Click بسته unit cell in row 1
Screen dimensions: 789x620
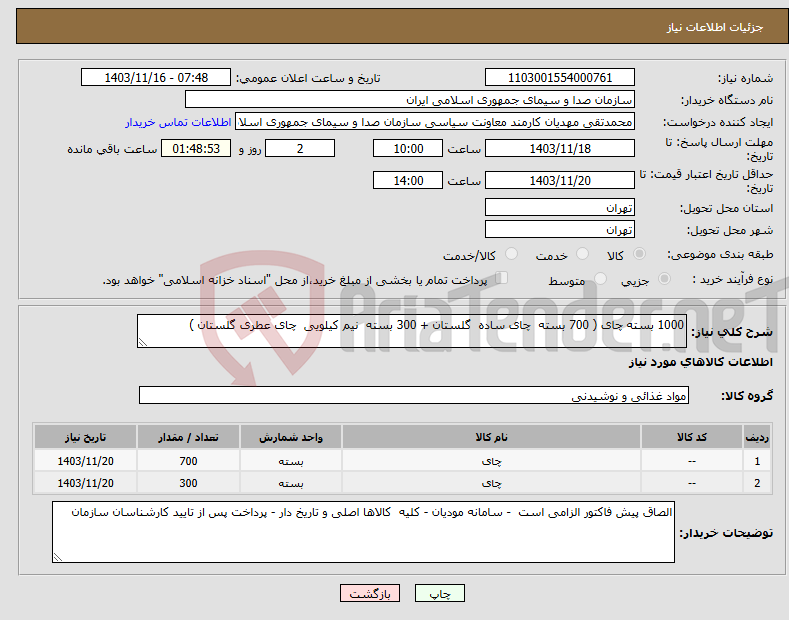(291, 460)
